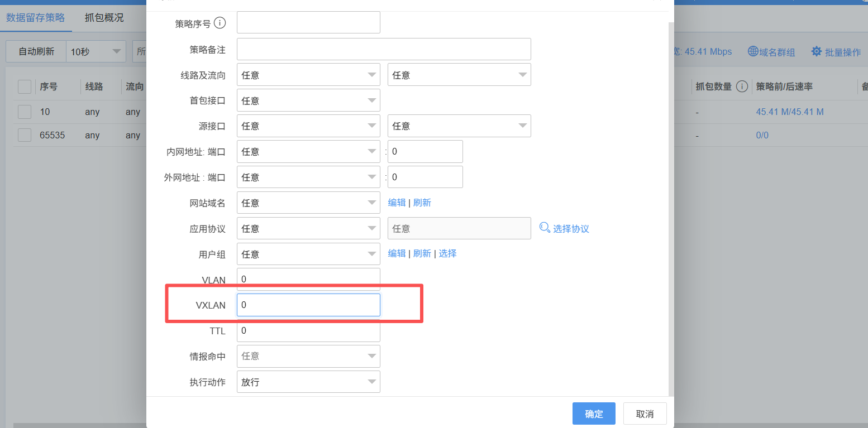Click 编辑 link next to 网站域名
The height and width of the screenshot is (428, 868).
tap(397, 203)
